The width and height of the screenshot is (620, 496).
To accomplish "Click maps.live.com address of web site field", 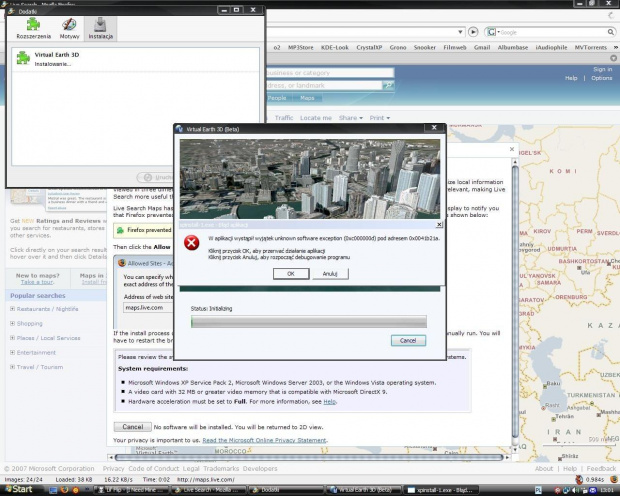I will pos(148,307).
